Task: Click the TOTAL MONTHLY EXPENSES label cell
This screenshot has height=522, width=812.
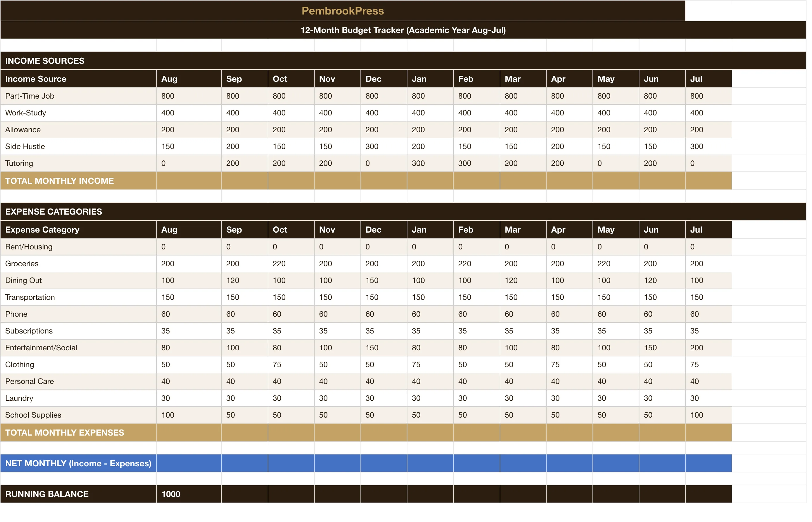Action: point(78,432)
